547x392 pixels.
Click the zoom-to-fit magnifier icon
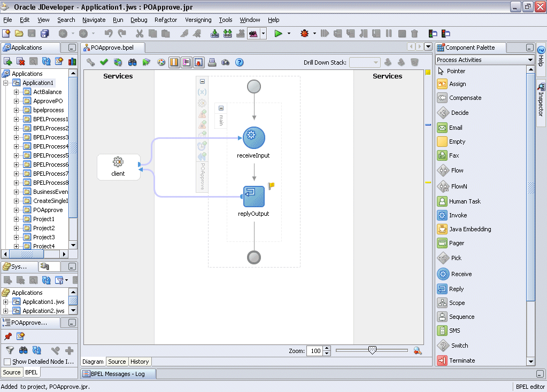417,351
